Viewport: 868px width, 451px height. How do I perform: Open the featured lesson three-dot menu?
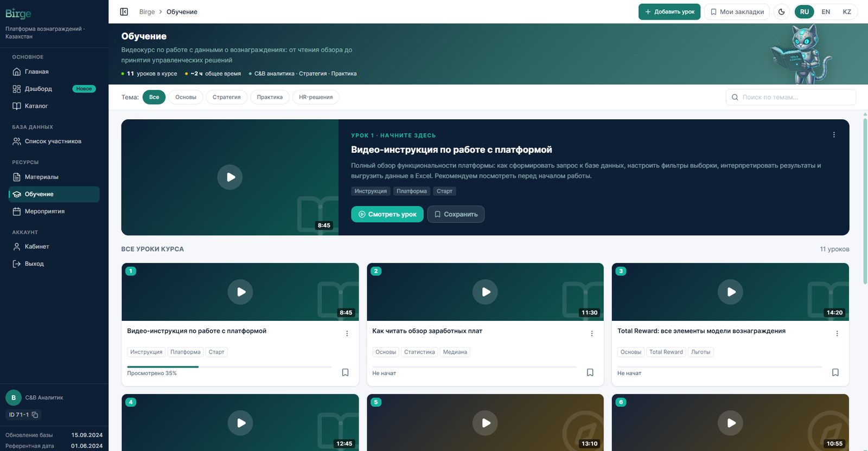[x=834, y=135]
